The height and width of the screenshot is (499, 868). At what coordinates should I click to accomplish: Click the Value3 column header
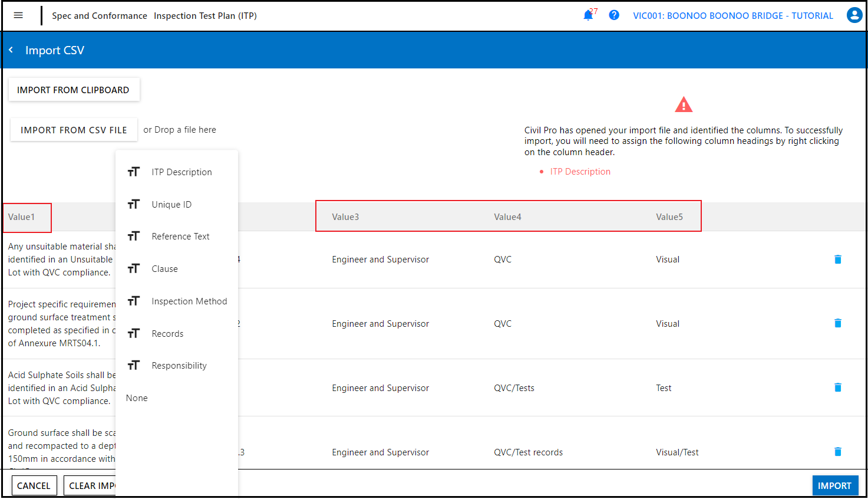point(345,216)
